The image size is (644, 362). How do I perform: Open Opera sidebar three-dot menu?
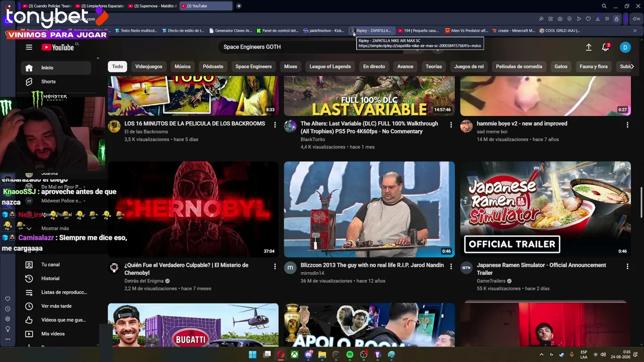click(8, 339)
